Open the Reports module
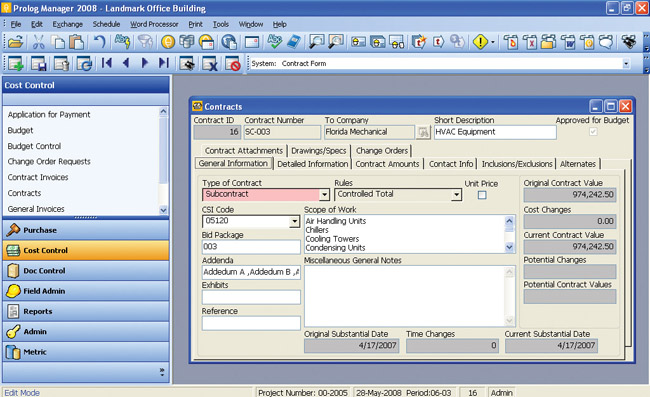This screenshot has height=397, width=650. click(x=86, y=311)
